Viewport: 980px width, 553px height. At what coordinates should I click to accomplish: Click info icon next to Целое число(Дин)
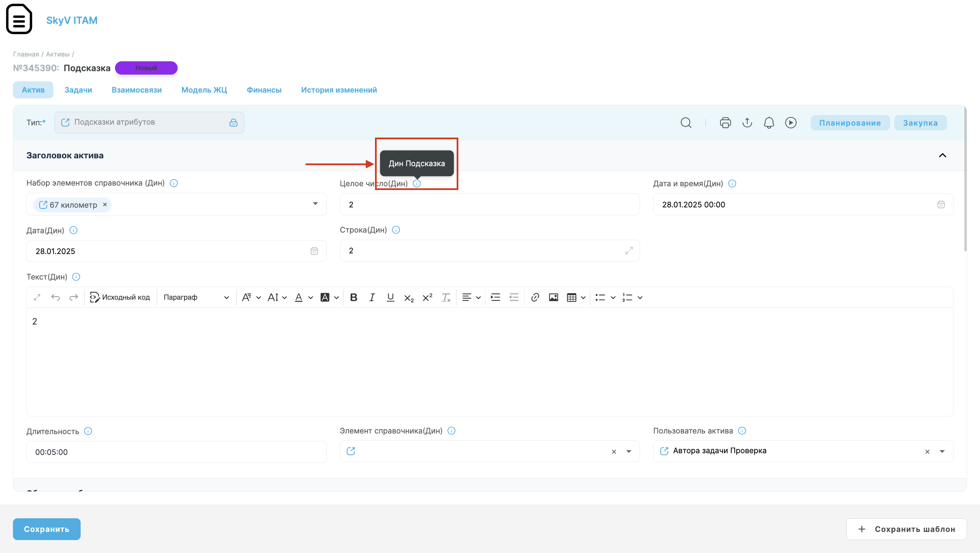(x=417, y=184)
